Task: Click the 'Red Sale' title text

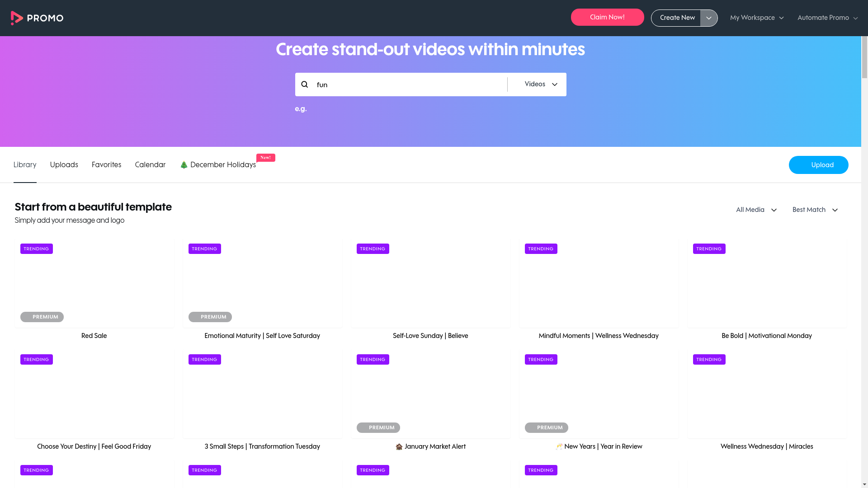Action: pos(94,336)
